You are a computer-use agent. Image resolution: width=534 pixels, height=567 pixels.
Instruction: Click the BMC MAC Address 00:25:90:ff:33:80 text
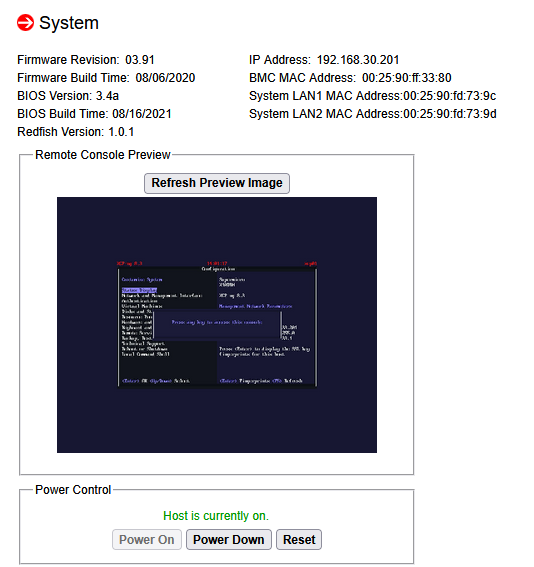(350, 78)
